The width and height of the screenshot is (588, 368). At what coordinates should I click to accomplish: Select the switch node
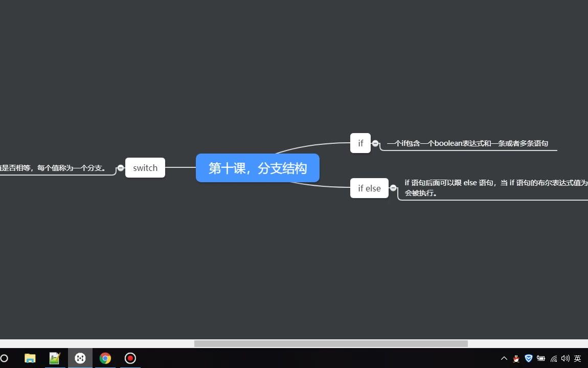click(x=145, y=167)
